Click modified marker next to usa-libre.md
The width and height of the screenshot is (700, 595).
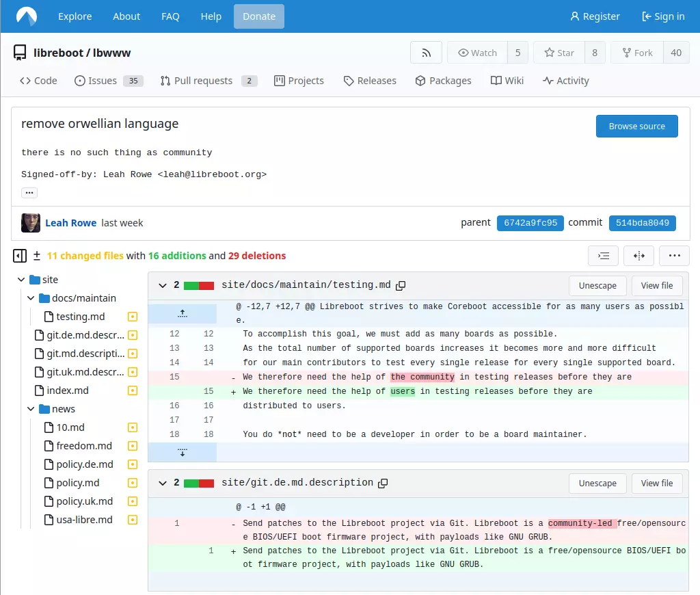[133, 520]
